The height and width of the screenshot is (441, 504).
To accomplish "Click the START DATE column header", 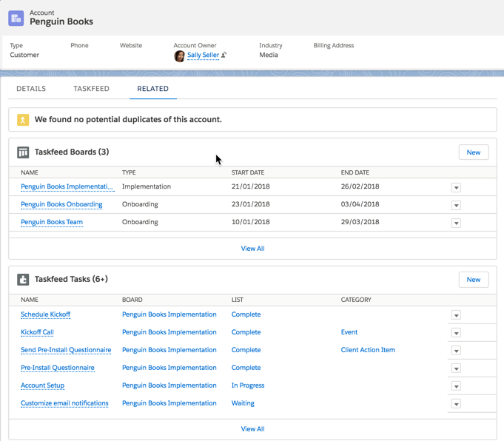I will (x=248, y=172).
